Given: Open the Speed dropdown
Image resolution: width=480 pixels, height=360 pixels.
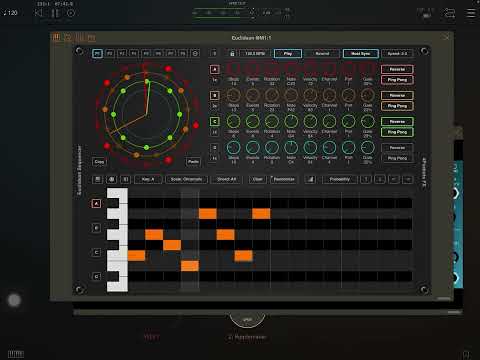Looking at the screenshot, I should (397, 53).
